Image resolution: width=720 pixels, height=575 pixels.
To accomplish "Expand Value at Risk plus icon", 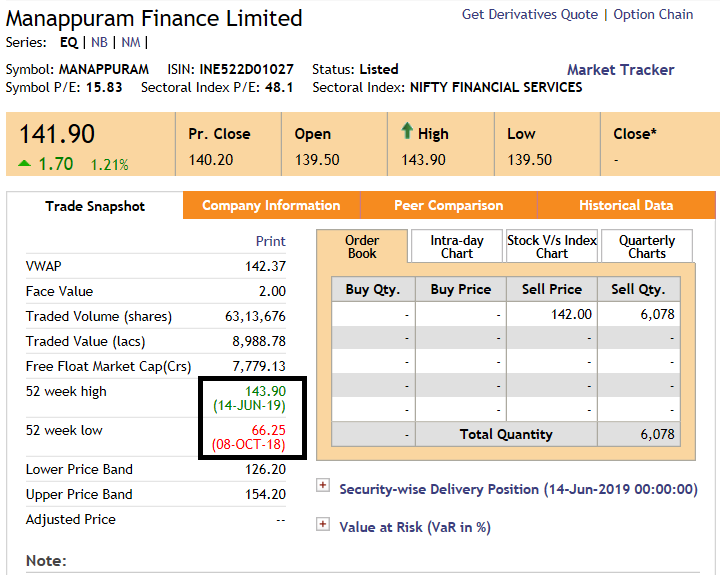I will click(323, 524).
